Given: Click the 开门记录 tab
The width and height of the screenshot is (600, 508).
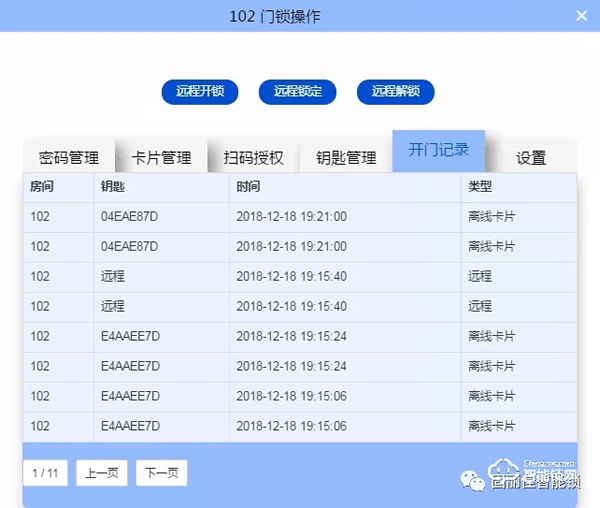Looking at the screenshot, I should [438, 150].
